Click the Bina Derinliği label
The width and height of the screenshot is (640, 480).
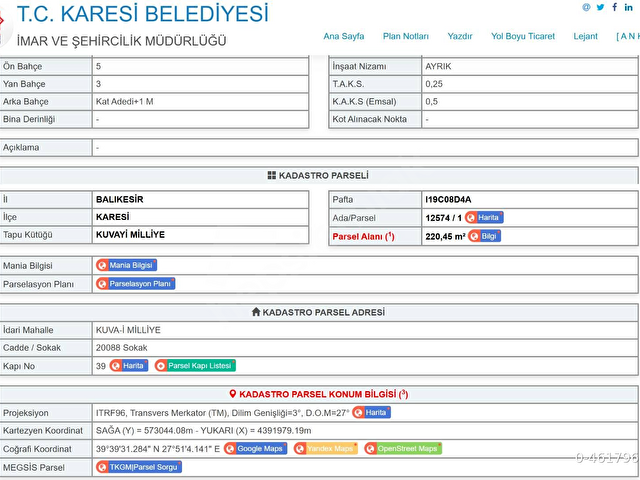(x=29, y=119)
